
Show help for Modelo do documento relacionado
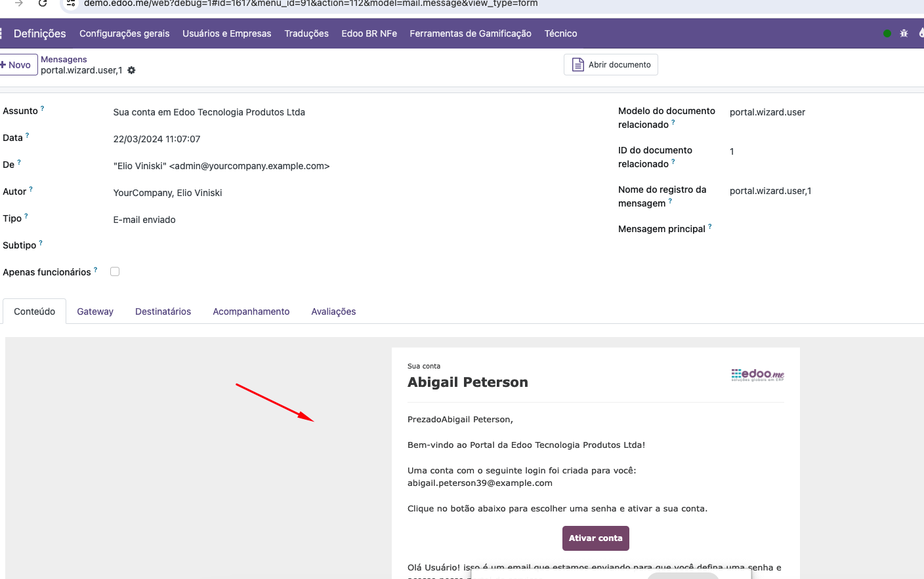[673, 122]
